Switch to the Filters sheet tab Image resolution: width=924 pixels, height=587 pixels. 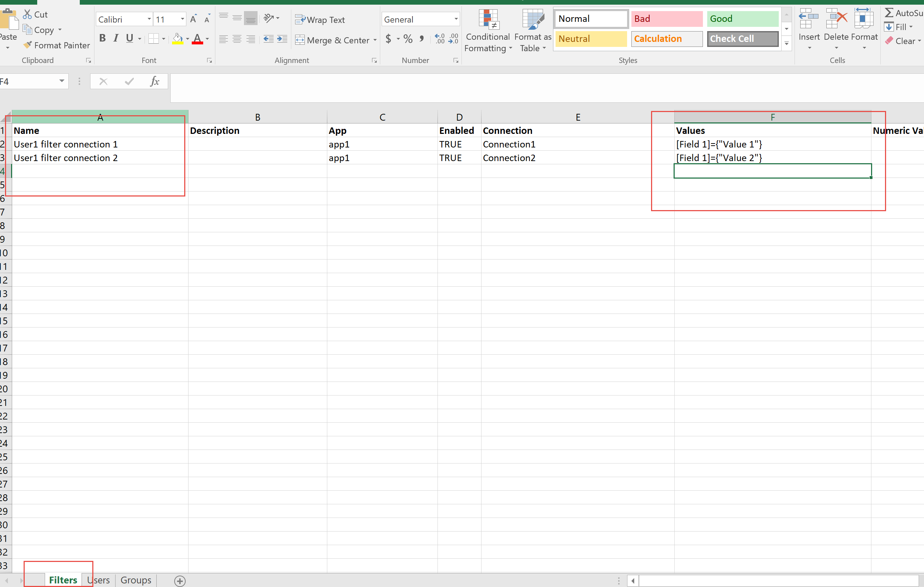(63, 580)
